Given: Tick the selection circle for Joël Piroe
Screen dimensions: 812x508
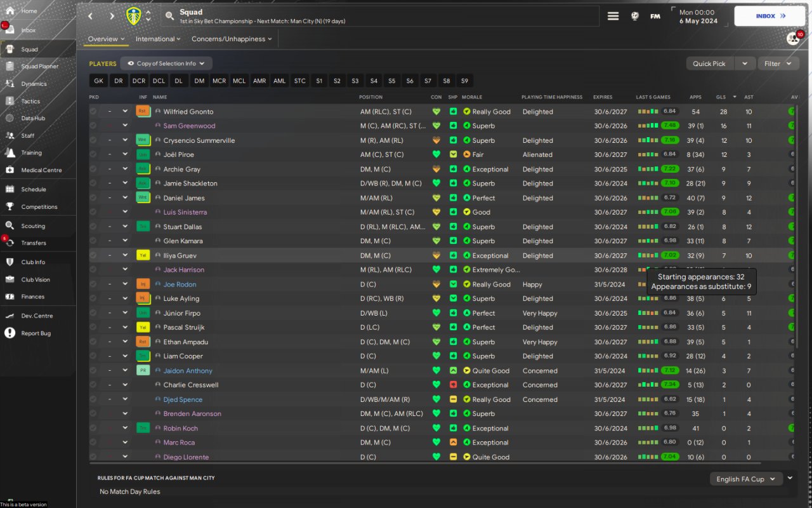Looking at the screenshot, I should pyautogui.click(x=93, y=154).
